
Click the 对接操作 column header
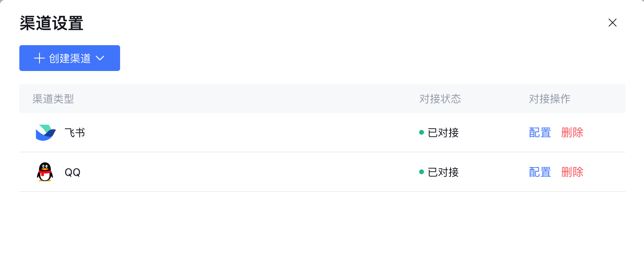(549, 99)
